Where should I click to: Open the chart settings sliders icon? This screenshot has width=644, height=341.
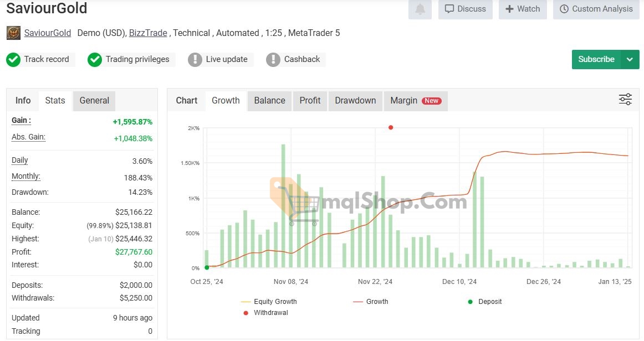(x=625, y=100)
